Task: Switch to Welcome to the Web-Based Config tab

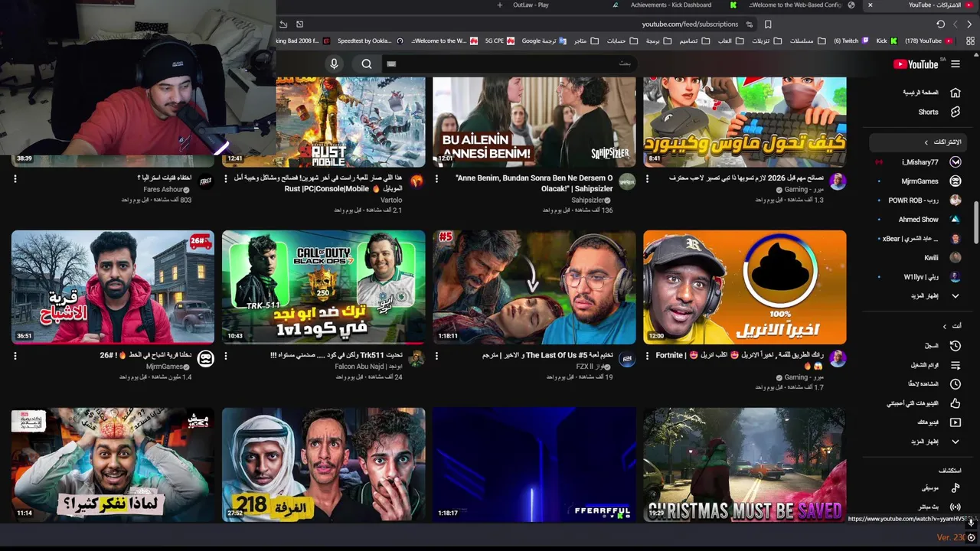Action: click(796, 5)
